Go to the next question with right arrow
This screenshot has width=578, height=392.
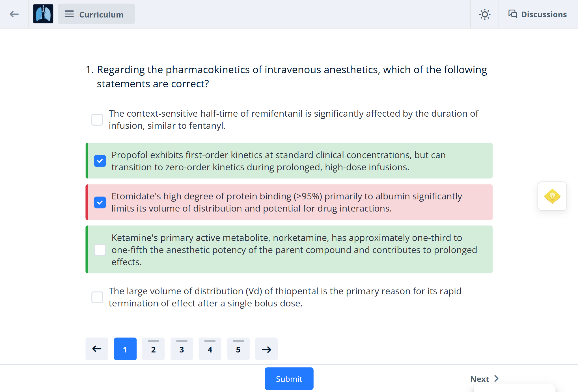point(266,349)
